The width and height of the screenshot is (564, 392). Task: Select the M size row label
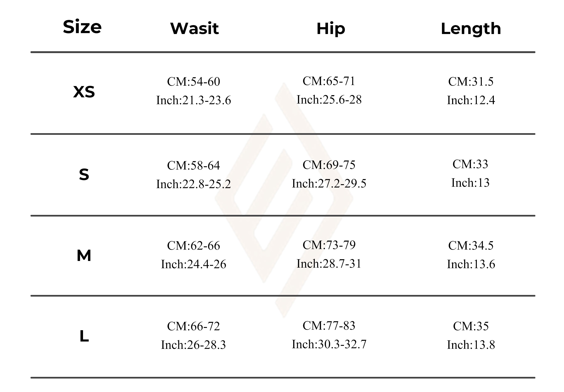tap(84, 256)
